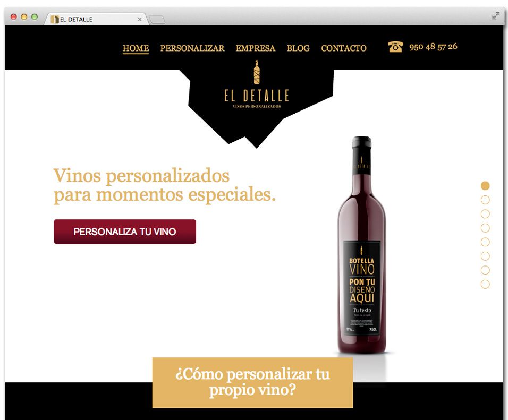This screenshot has height=420, width=508.
Task: Select the second slide indicator dot
Action: point(485,200)
